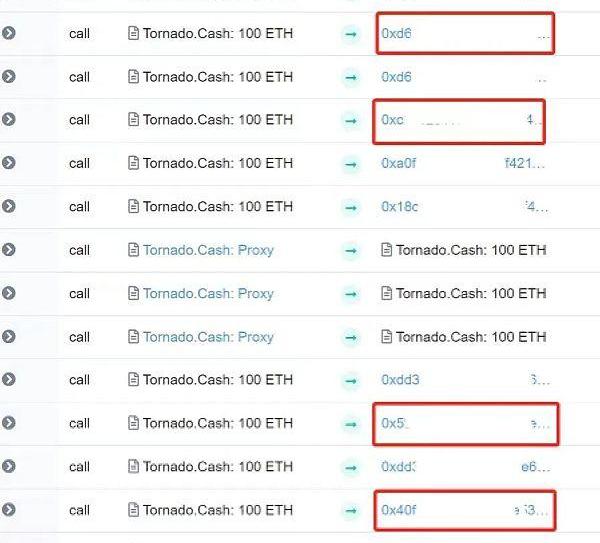Click contract document icon of first Tornado.Cash: Proxy
This screenshot has height=543, width=600.
click(x=133, y=250)
